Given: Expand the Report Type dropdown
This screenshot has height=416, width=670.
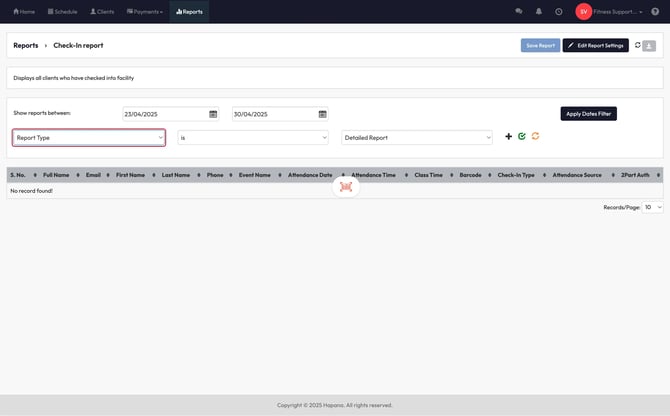Looking at the screenshot, I should click(x=89, y=137).
